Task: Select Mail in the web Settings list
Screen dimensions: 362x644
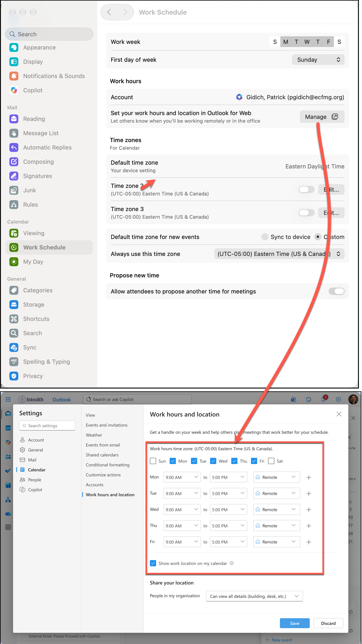Action: click(32, 460)
